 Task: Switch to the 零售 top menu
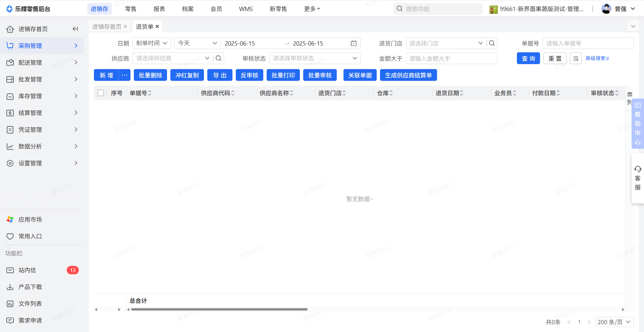[x=131, y=9]
